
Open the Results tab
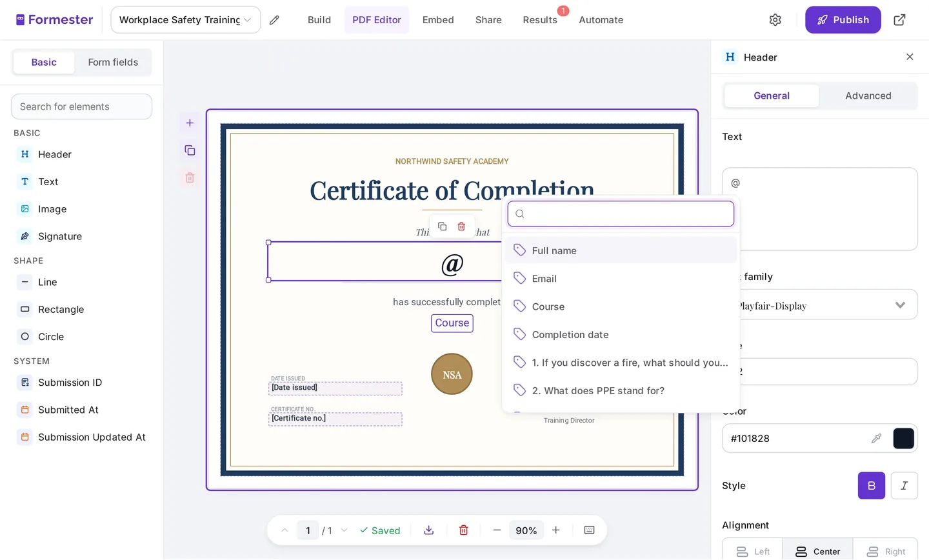click(x=540, y=20)
